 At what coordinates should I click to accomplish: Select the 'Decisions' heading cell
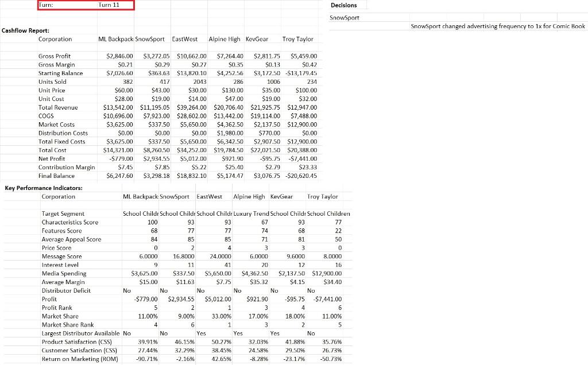343,5
